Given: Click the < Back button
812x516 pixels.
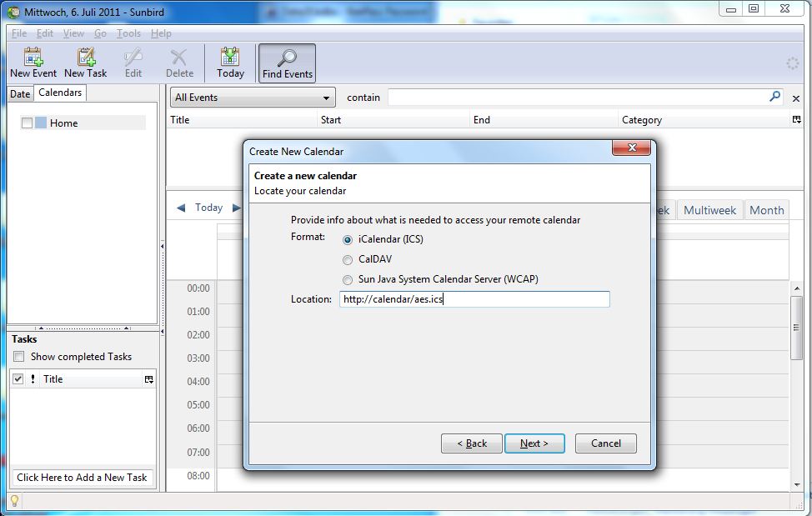Looking at the screenshot, I should coord(472,443).
